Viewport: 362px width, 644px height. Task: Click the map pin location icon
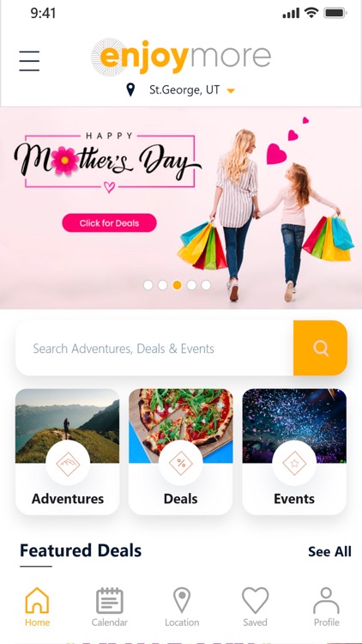130,89
